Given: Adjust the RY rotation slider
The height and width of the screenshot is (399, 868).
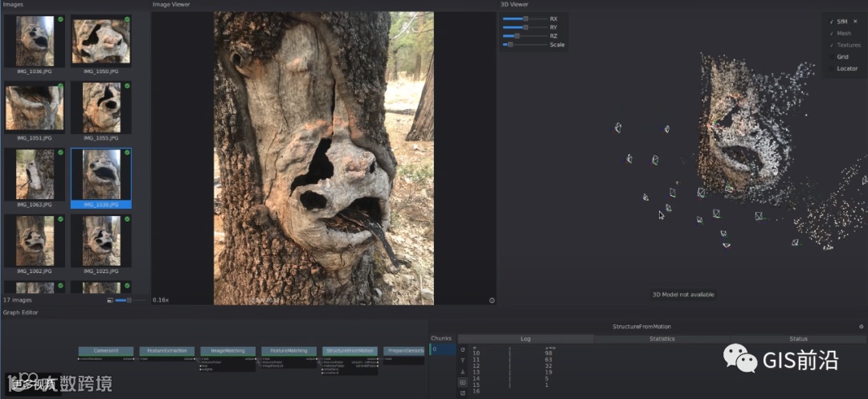Looking at the screenshot, I should click(x=524, y=27).
